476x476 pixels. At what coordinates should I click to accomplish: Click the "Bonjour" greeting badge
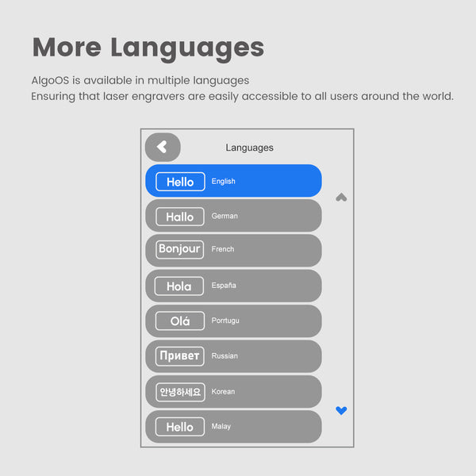(x=179, y=249)
